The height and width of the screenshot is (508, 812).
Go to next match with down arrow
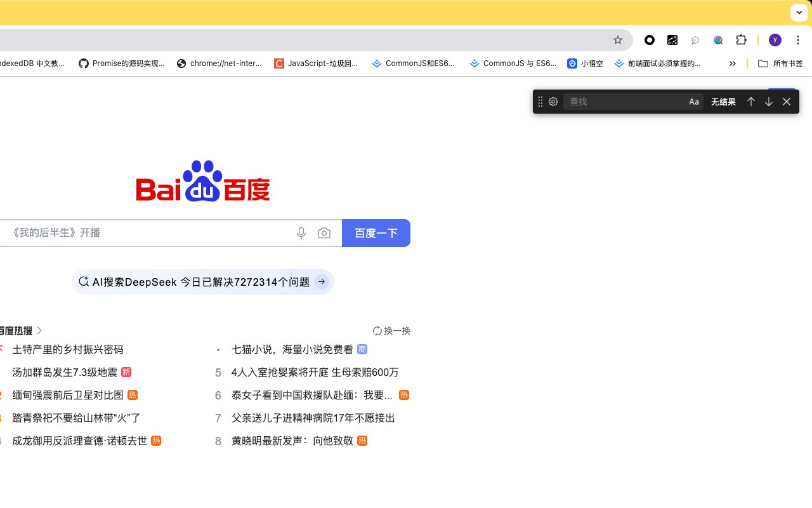point(769,102)
